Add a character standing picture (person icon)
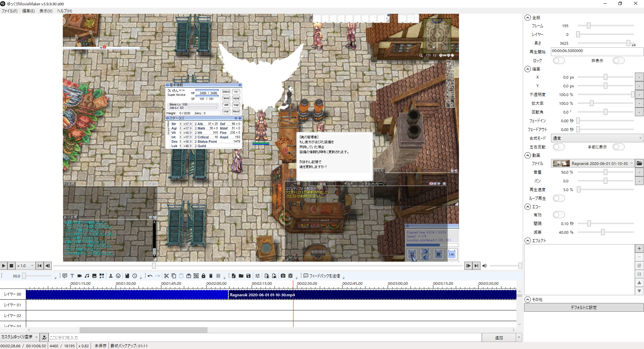The width and height of the screenshot is (644, 349). pos(111,276)
